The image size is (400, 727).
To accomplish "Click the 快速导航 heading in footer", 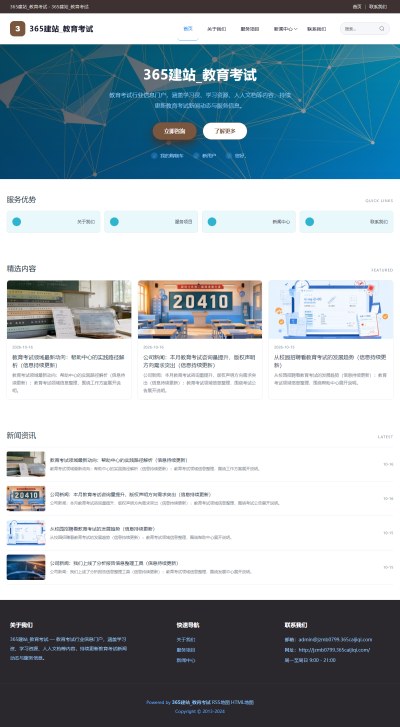I will [x=188, y=625].
